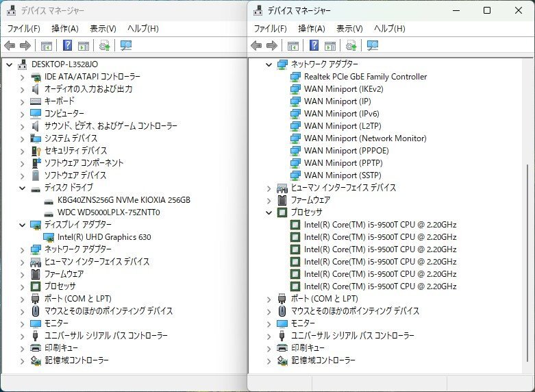The height and width of the screenshot is (392, 535).
Task: Click Realtek PCIe GbE network adapter icon
Action: [295, 77]
